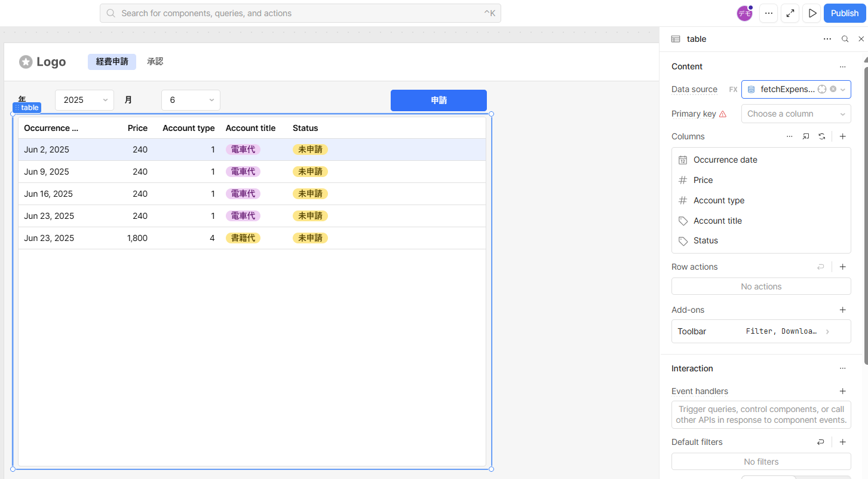Click the No actions placeholder box
This screenshot has width=868, height=479.
tap(761, 286)
